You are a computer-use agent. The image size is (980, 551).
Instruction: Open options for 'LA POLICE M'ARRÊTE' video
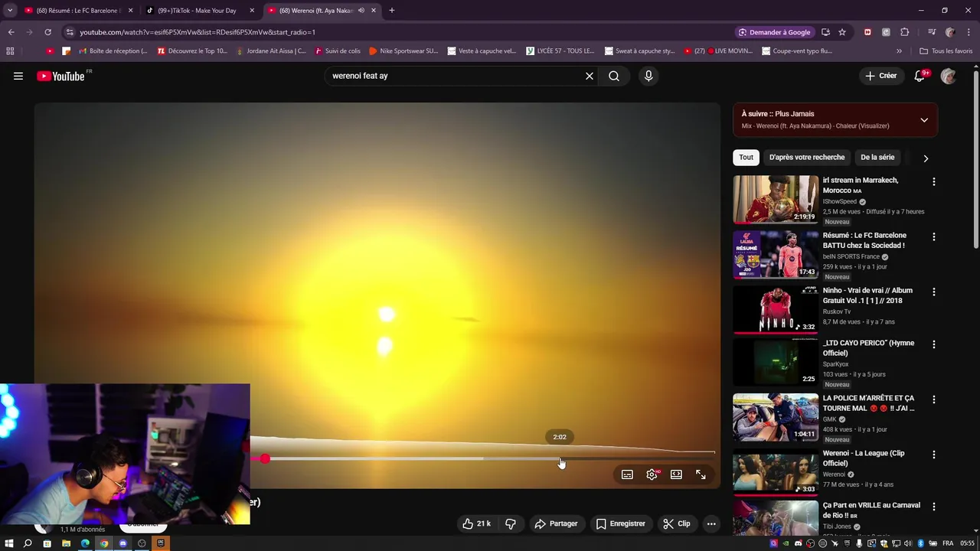933,400
